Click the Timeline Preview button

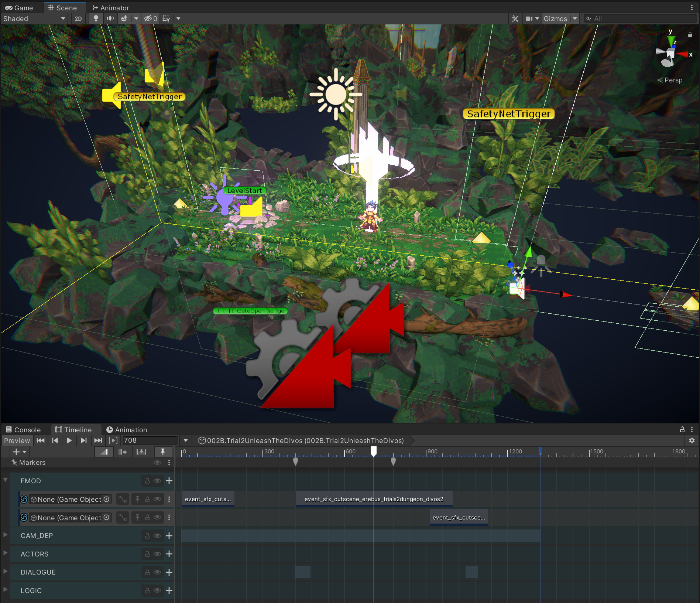point(17,440)
